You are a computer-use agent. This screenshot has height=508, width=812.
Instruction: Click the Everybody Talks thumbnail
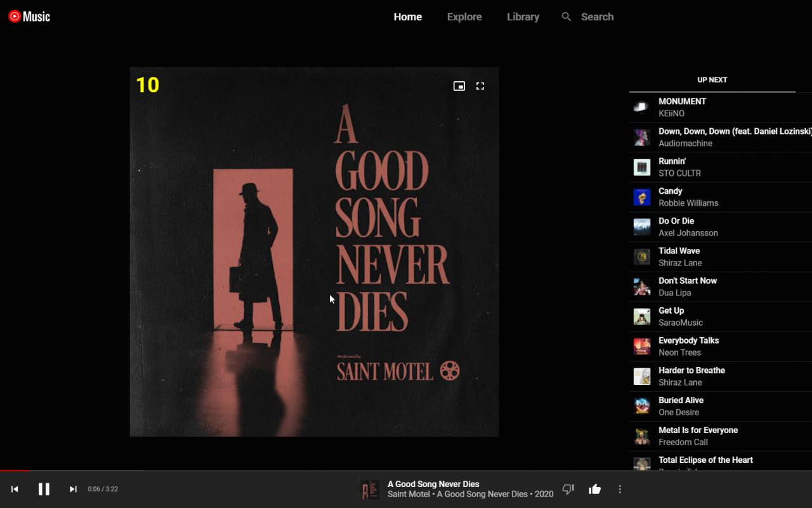[x=642, y=346]
